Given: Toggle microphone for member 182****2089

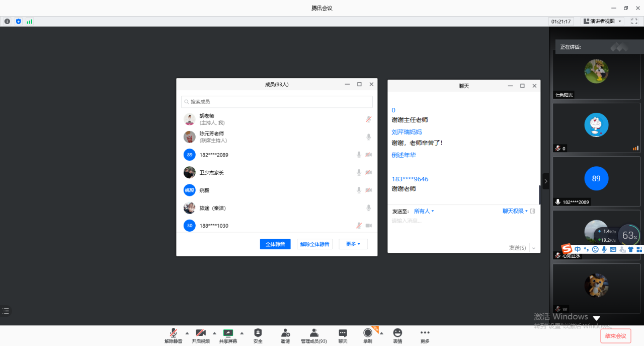Looking at the screenshot, I should click(x=359, y=155).
